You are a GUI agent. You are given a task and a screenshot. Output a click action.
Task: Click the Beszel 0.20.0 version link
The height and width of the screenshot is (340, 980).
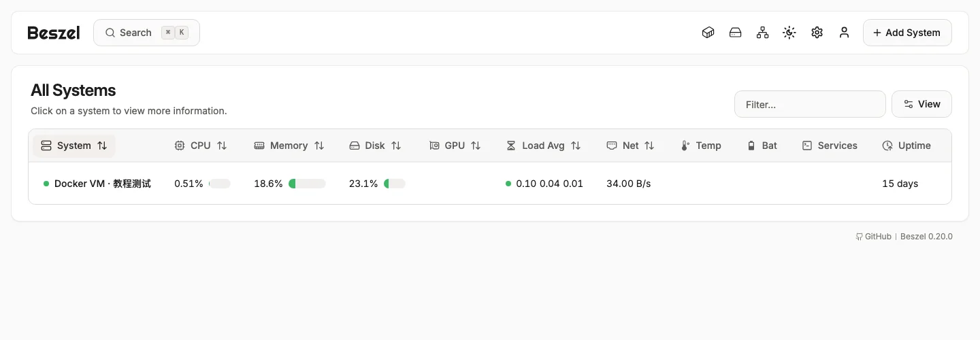tap(926, 237)
